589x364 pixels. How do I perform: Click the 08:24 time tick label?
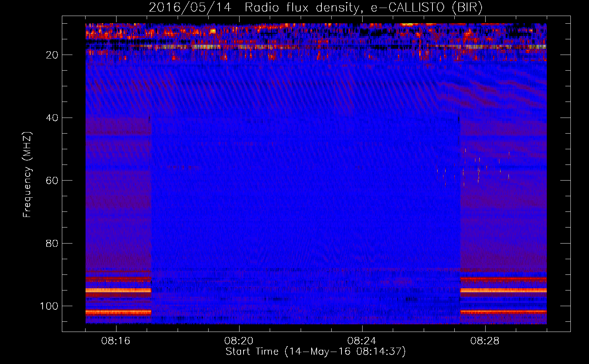[x=361, y=341]
